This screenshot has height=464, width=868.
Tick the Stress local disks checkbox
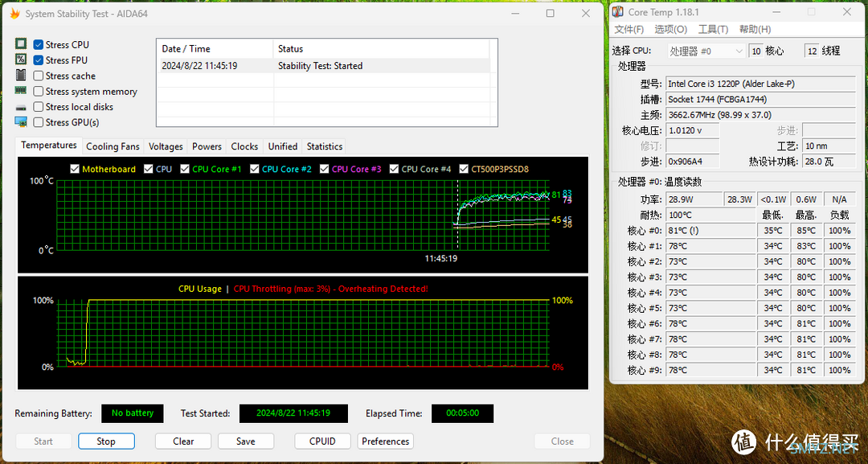pyautogui.click(x=39, y=107)
